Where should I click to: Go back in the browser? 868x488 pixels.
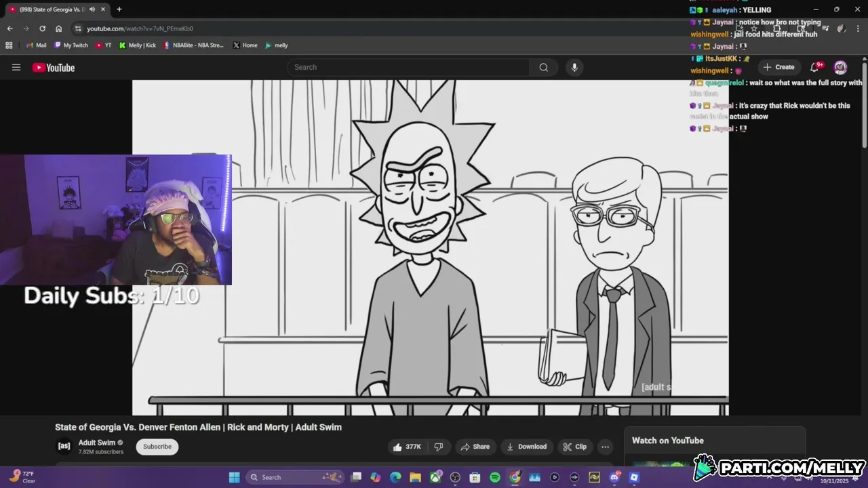click(9, 28)
